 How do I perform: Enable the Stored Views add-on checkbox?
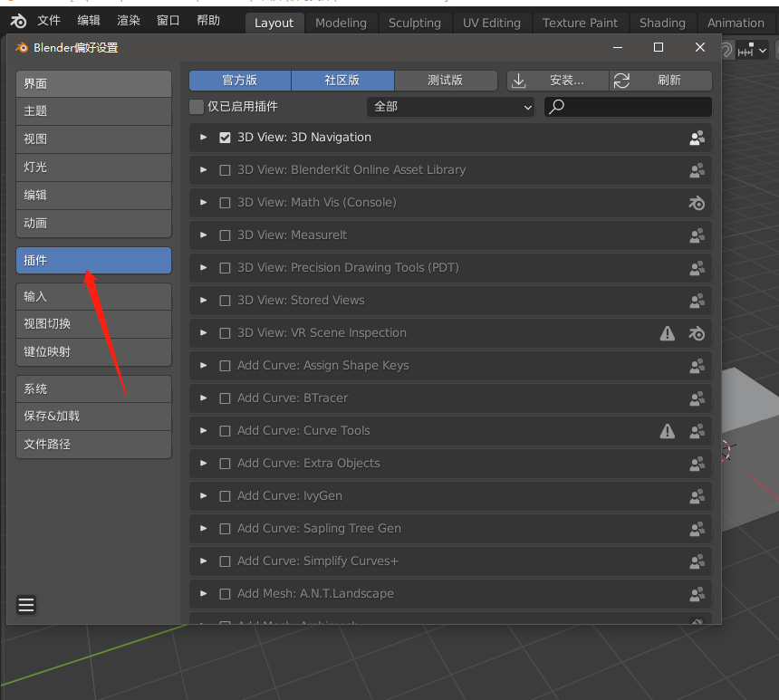[225, 301]
